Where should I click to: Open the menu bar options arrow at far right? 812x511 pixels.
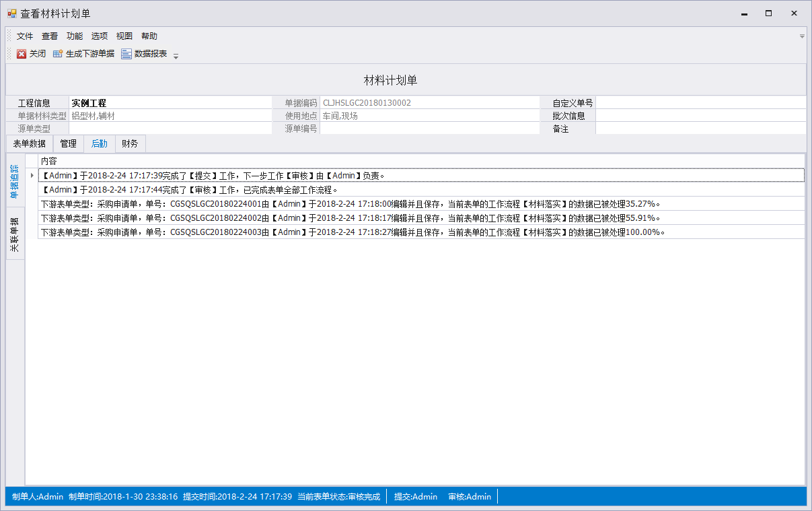coord(802,36)
